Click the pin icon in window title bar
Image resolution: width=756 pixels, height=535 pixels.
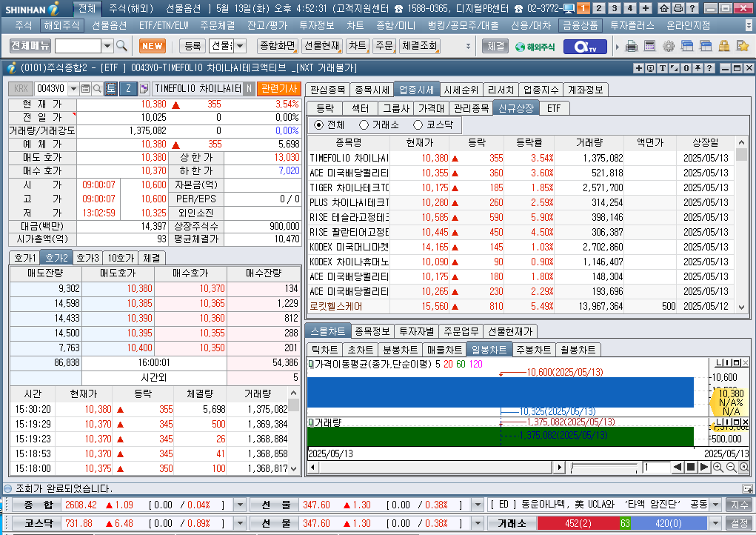pyautogui.click(x=698, y=68)
